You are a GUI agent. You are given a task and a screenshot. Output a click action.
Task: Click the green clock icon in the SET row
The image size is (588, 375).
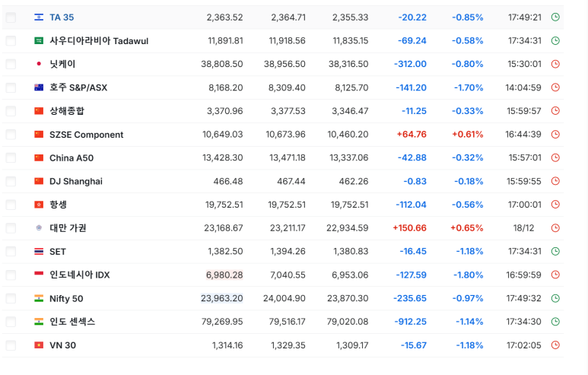point(555,251)
